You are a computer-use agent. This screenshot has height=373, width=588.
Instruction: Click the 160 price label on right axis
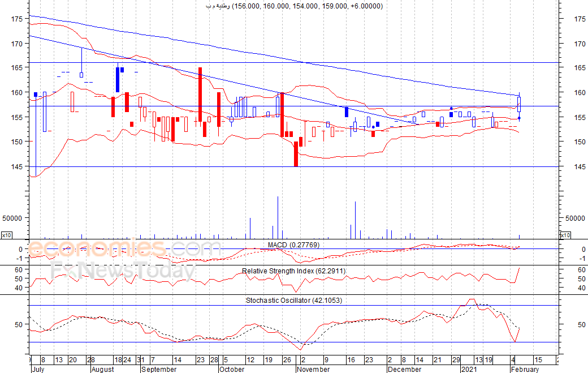[580, 92]
